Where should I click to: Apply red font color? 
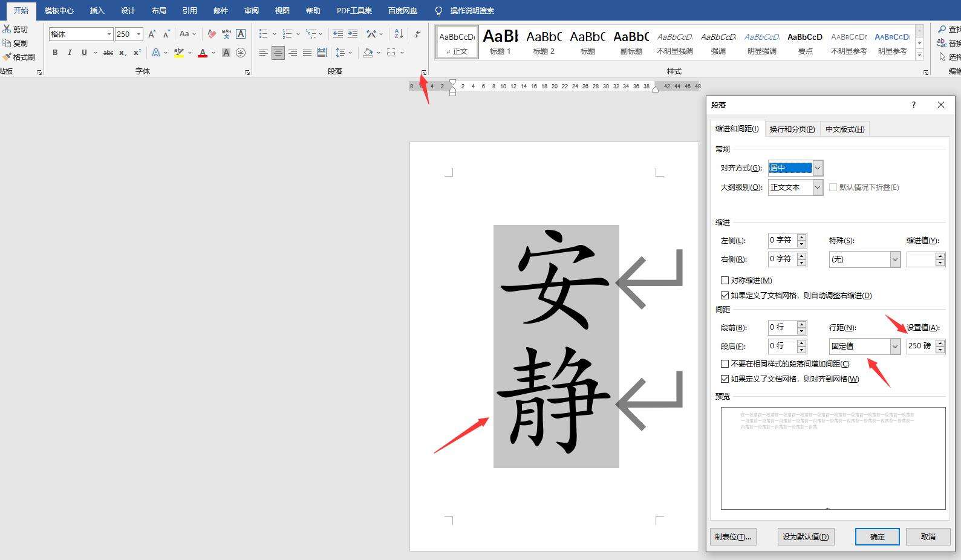coord(203,53)
